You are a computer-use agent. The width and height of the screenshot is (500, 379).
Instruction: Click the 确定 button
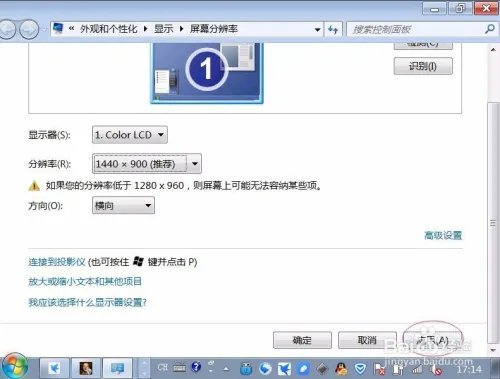302,340
